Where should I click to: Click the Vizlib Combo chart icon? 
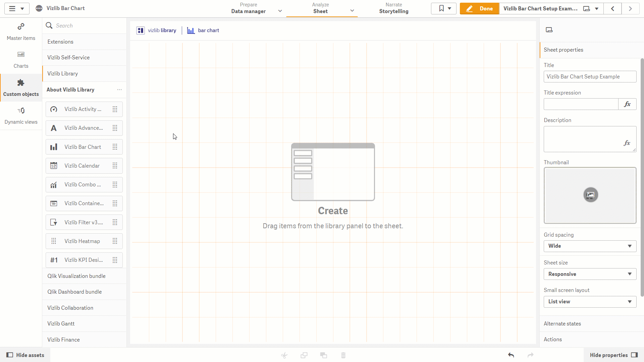[54, 185]
